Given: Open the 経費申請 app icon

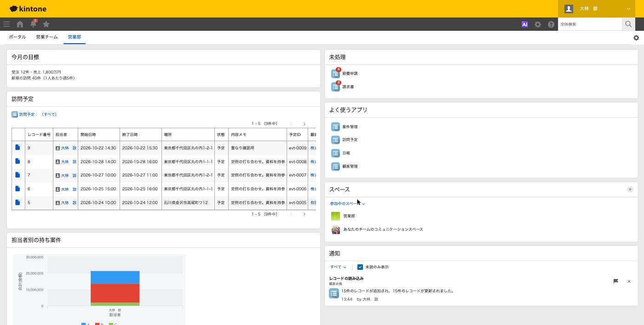Looking at the screenshot, I should [x=335, y=74].
